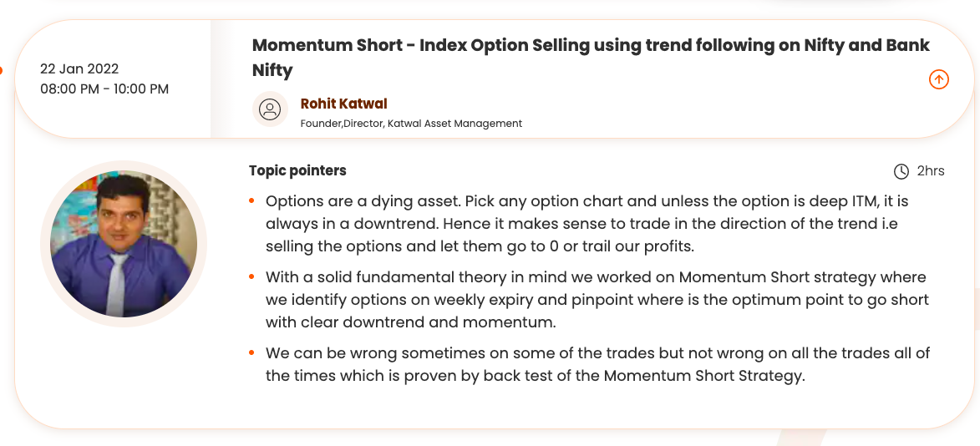Click the clock icon next to 2hrs
Screen dimensions: 980x446
pyautogui.click(x=901, y=171)
